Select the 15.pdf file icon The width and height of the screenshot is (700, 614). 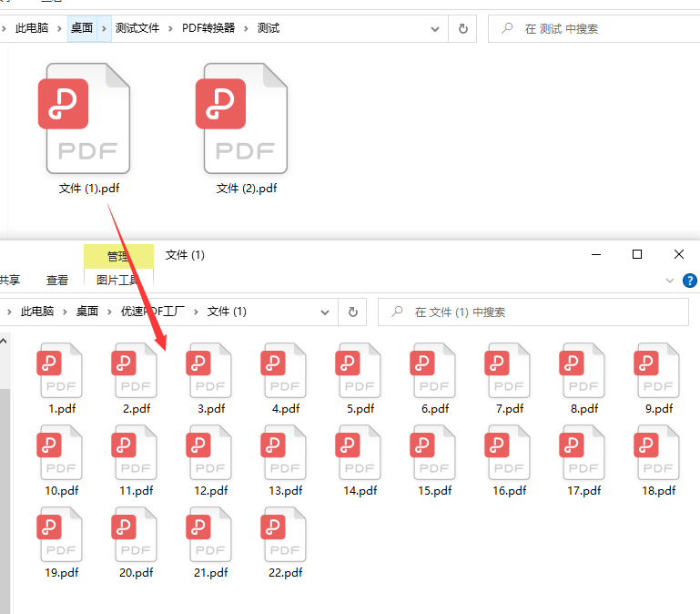tap(432, 452)
